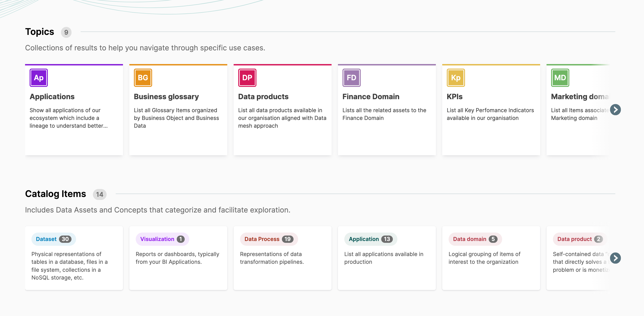
Task: Advance the Catalog Items carousel with the right chevron
Action: tap(616, 258)
